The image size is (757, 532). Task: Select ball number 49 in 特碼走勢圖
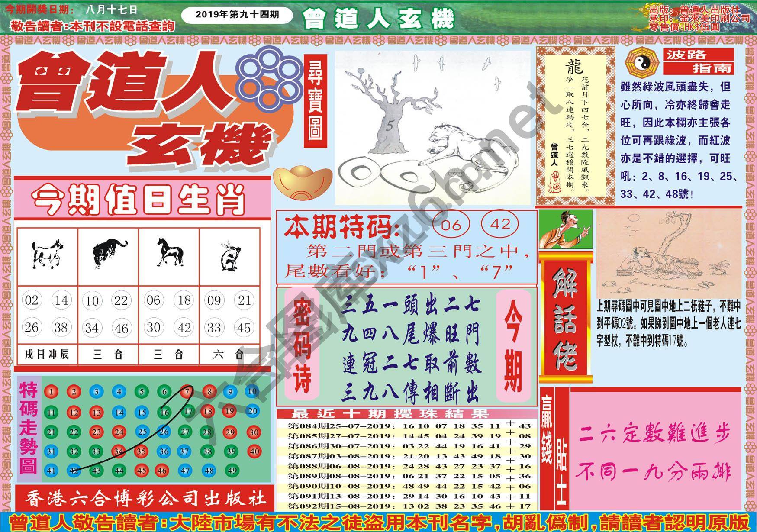(x=232, y=470)
